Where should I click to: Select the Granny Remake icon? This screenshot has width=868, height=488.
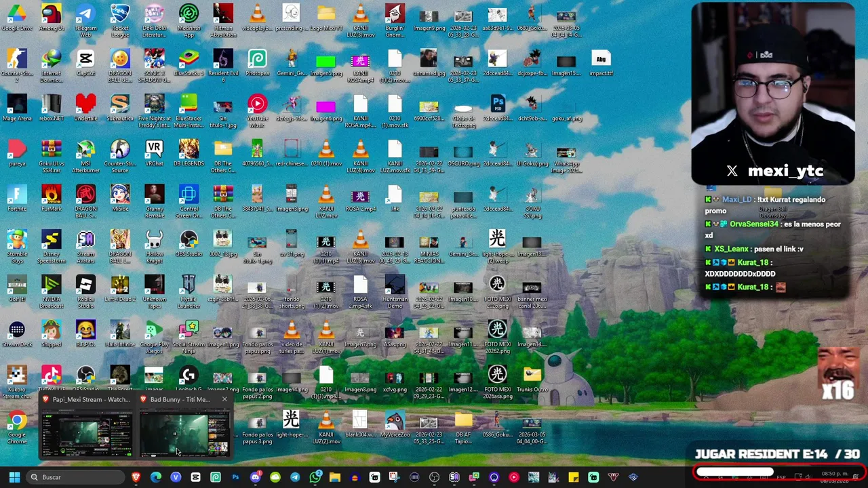point(154,201)
